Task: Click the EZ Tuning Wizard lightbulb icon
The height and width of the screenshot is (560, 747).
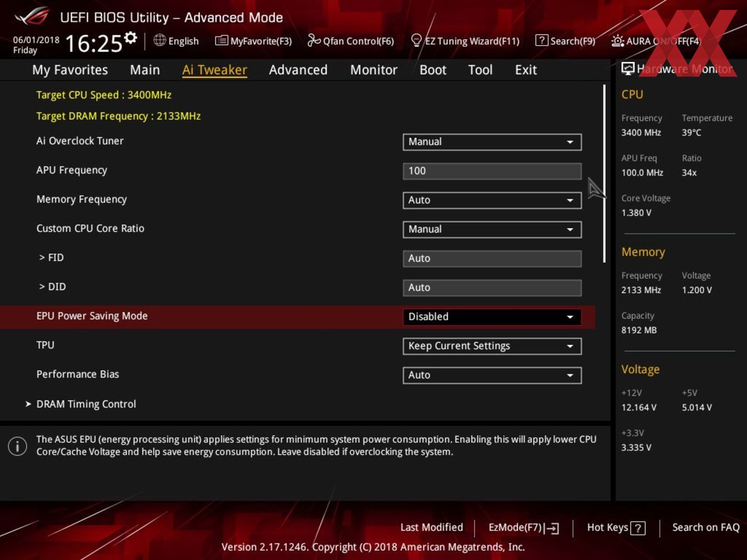Action: 416,40
